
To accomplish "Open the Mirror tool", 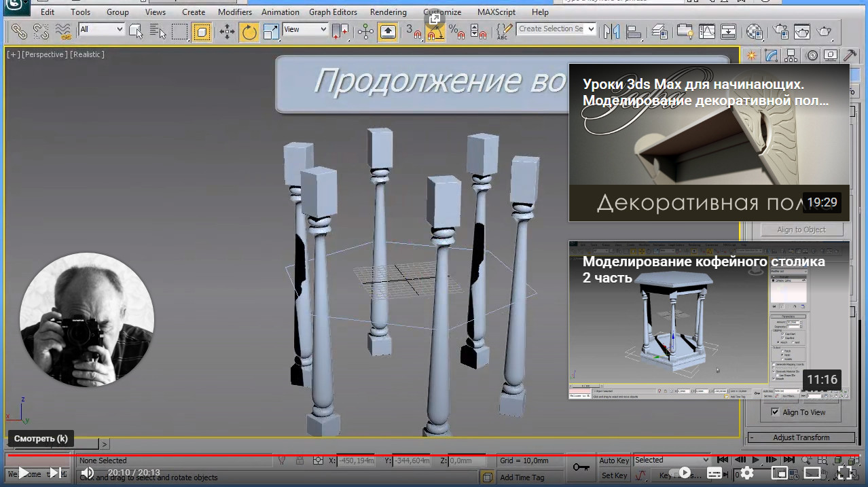I will click(x=612, y=32).
